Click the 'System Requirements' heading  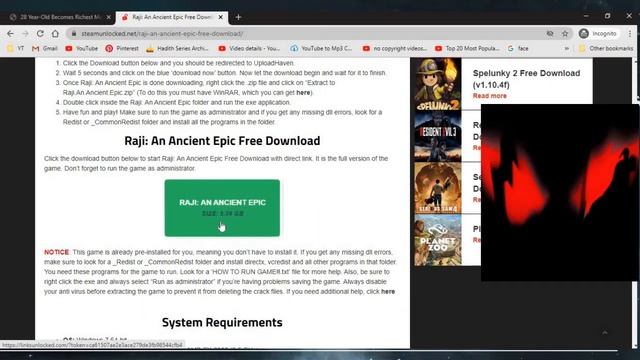click(222, 322)
